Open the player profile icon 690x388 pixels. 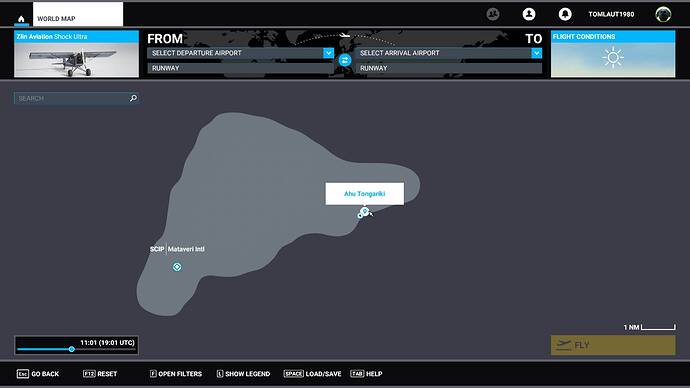[529, 14]
